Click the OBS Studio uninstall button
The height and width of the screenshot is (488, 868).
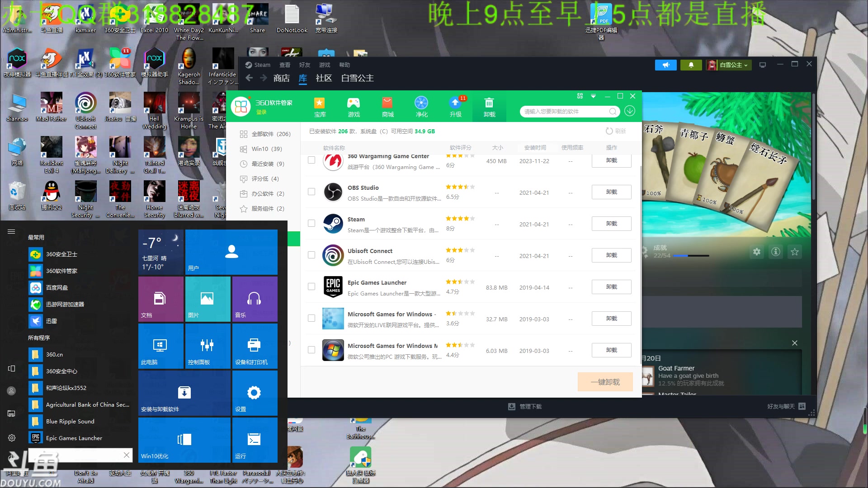pos(611,192)
